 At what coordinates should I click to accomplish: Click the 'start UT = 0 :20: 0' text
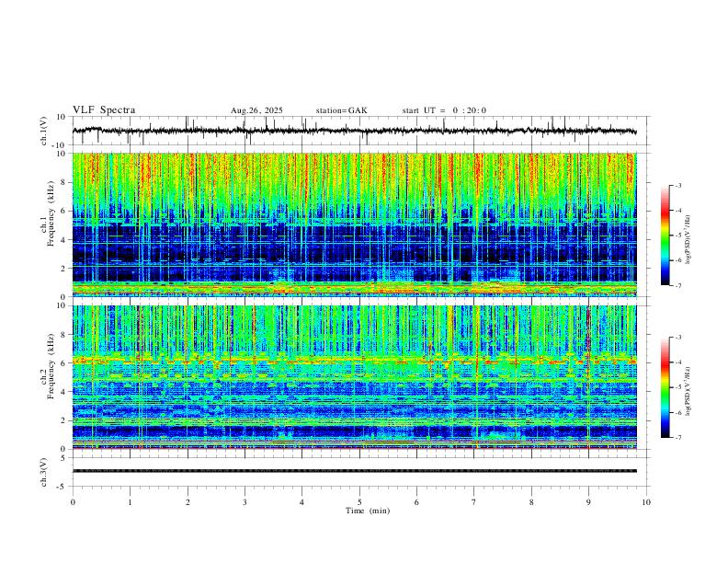[x=444, y=110]
